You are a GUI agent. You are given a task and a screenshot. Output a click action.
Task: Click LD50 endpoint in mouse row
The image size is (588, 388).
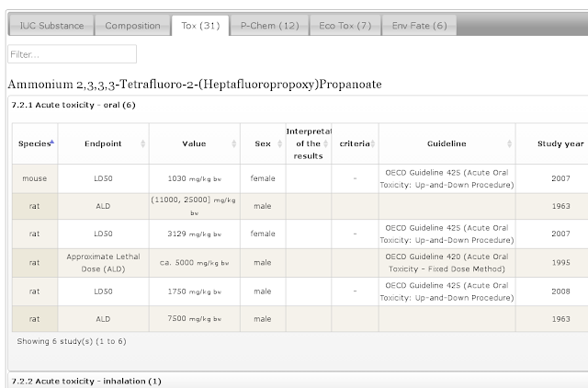click(x=103, y=178)
